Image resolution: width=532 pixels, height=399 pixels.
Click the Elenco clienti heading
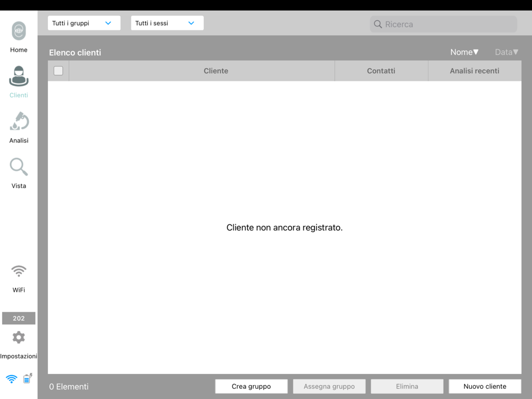point(75,53)
